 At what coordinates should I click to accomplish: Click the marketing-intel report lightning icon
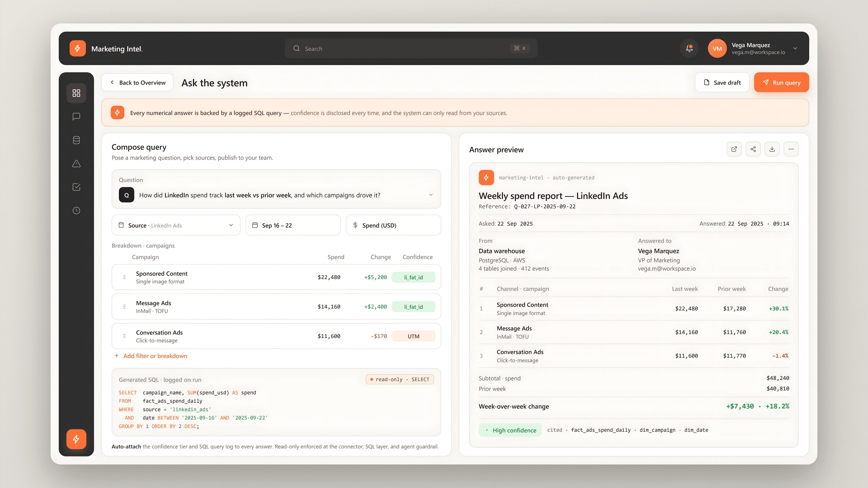coord(486,178)
